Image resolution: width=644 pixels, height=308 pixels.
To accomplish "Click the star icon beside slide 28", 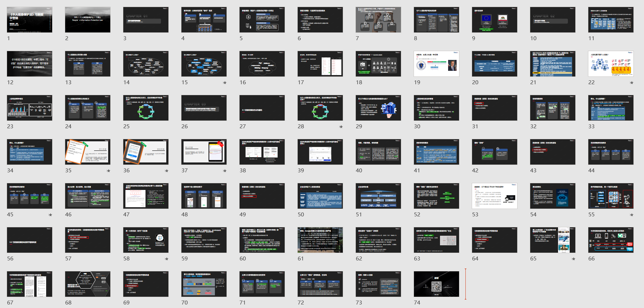I will coord(341,127).
